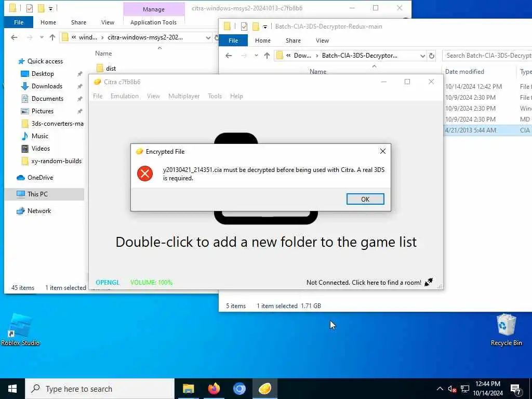Open Roblox Studio desktop shortcut

click(x=20, y=330)
